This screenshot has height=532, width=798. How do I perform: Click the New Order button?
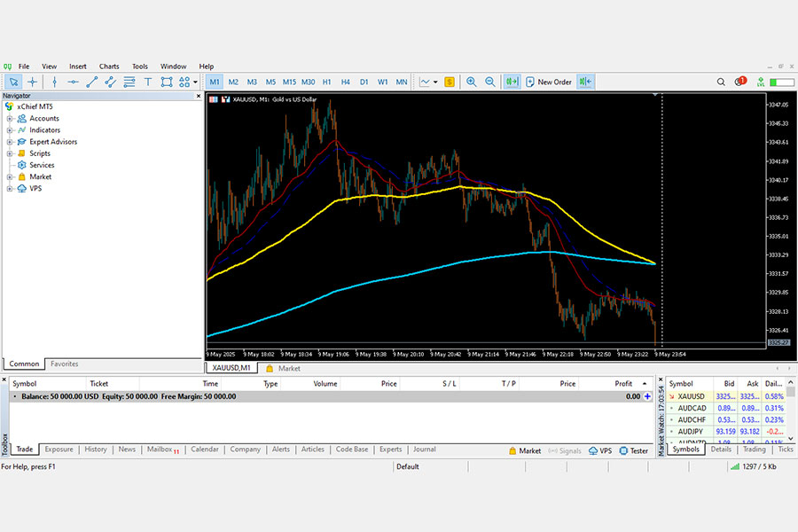point(549,82)
